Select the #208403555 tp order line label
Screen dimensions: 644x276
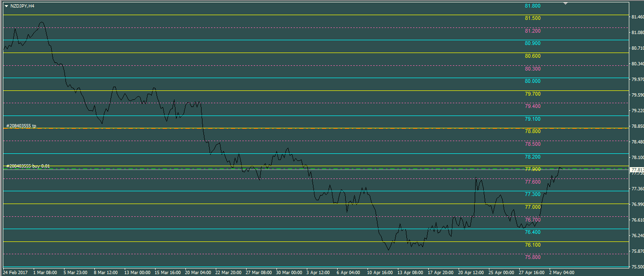21,126
